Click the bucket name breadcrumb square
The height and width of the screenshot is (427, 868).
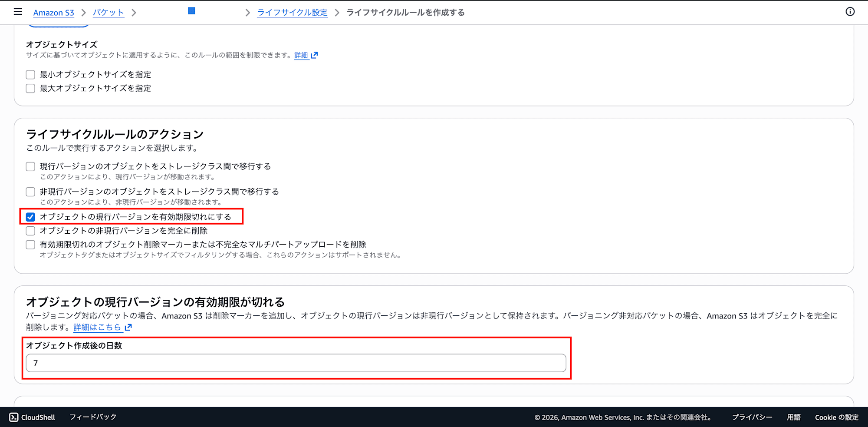point(191,11)
